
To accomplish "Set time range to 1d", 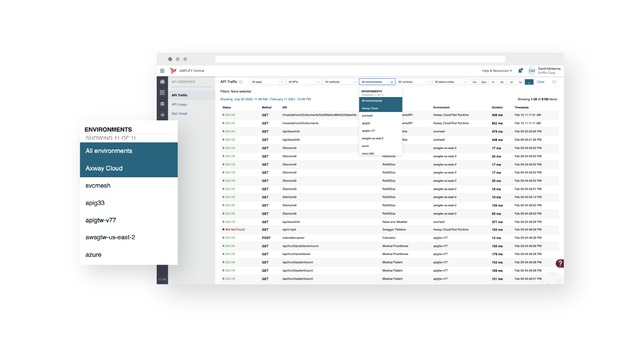I will point(511,82).
